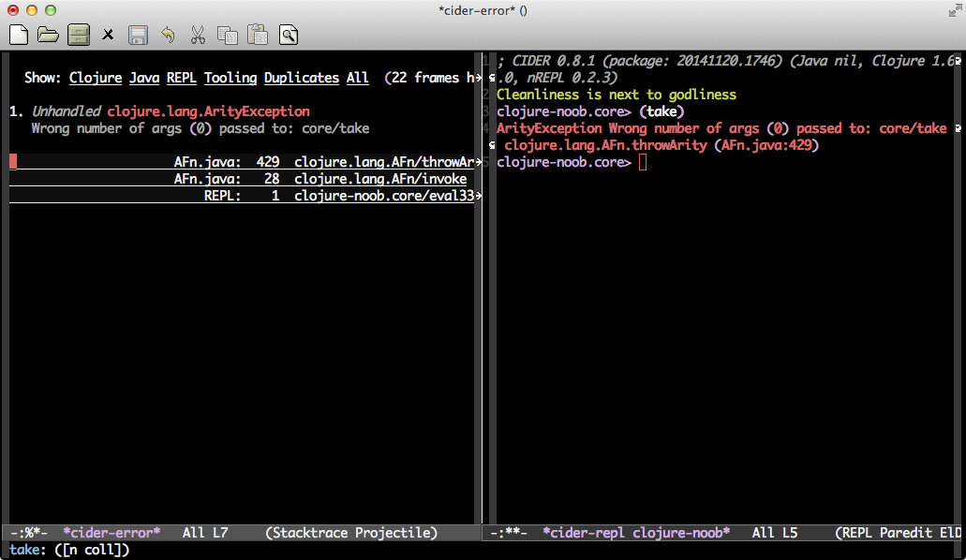Toggle Java frames in stacktrace
966x560 pixels.
point(143,78)
